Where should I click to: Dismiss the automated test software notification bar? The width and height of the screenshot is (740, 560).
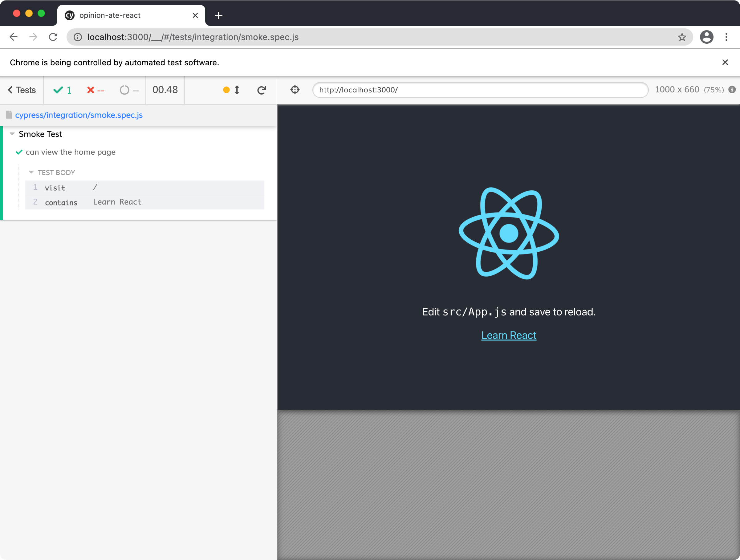pos(725,62)
